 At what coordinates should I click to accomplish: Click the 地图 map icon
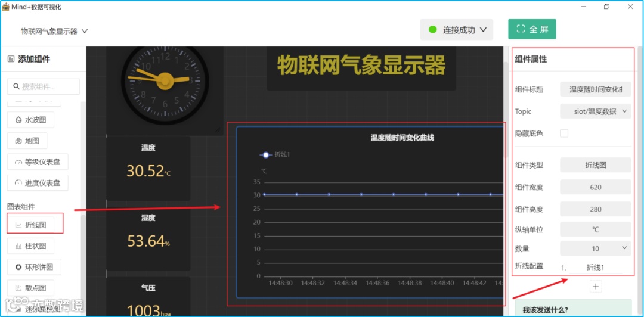(x=18, y=141)
